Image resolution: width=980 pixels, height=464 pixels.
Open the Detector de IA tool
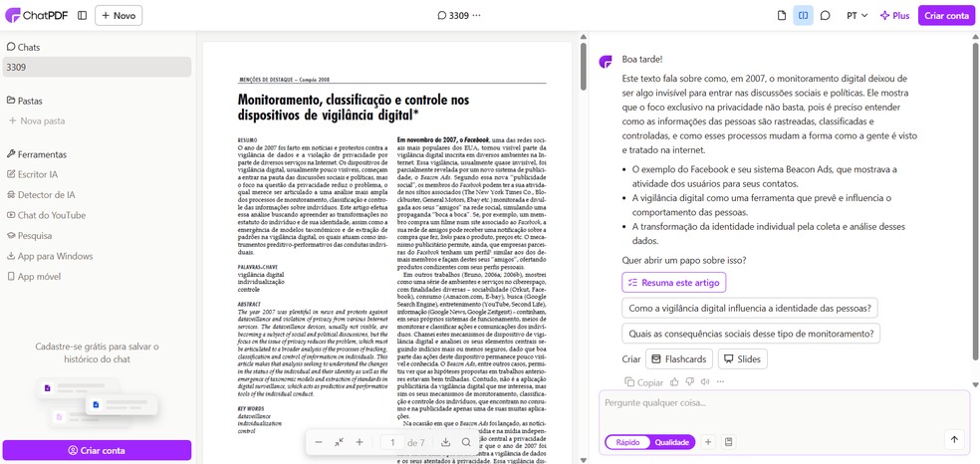40,195
